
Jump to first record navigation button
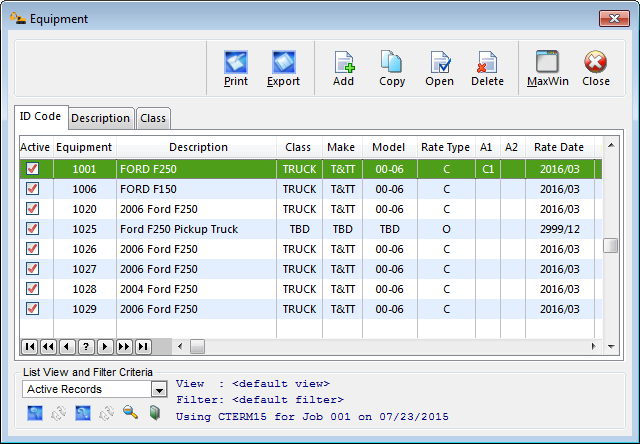tap(30, 347)
